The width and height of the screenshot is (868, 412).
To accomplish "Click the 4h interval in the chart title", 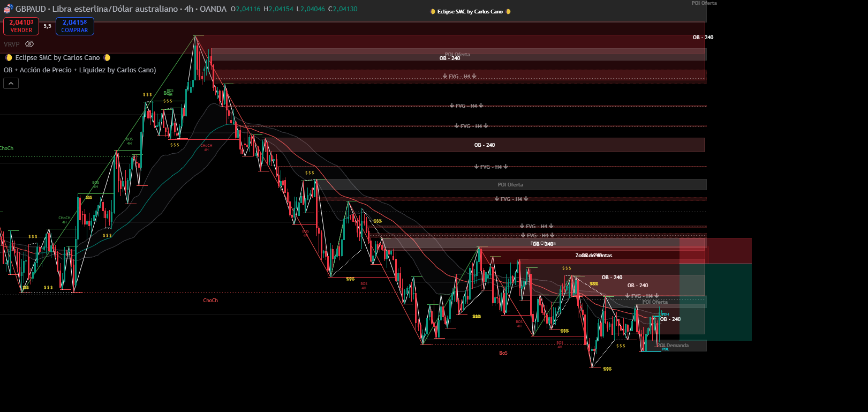I will tap(188, 9).
